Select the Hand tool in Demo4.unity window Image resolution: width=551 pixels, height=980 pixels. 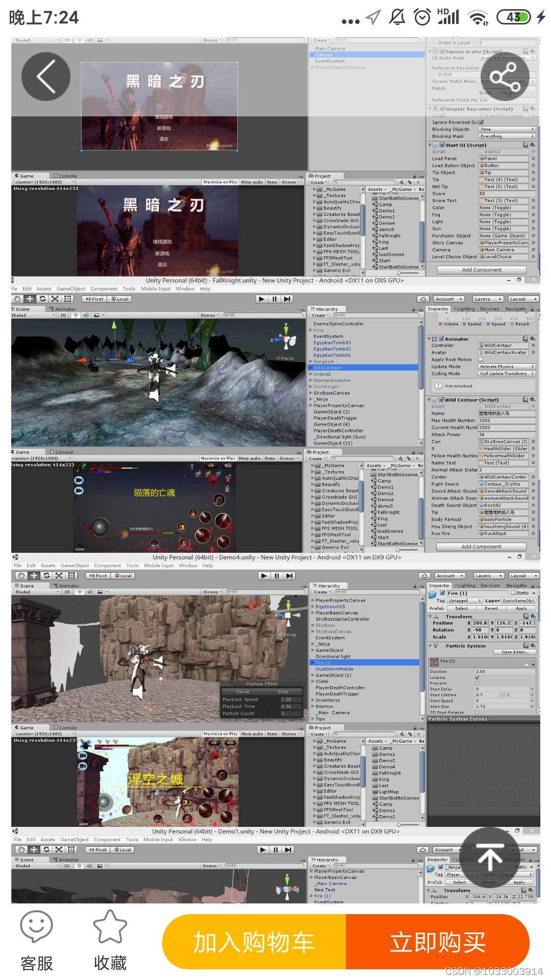pyautogui.click(x=21, y=576)
